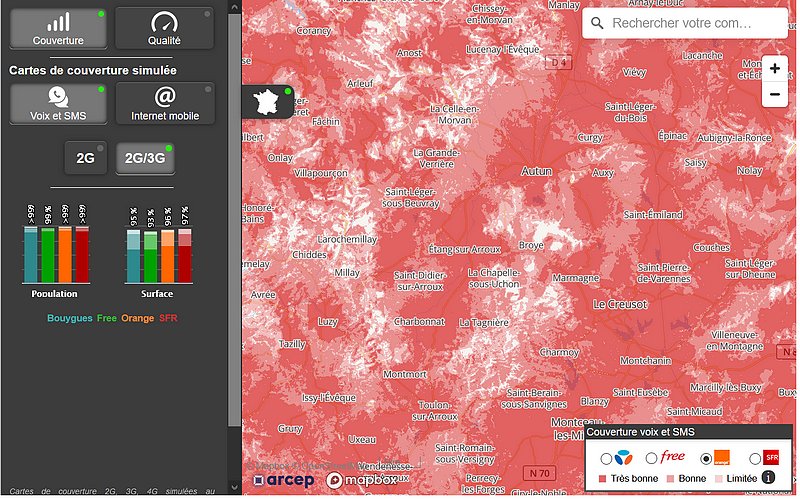Choose the Voix et SMS coverage map
This screenshot has height=499, width=800.
[58, 104]
